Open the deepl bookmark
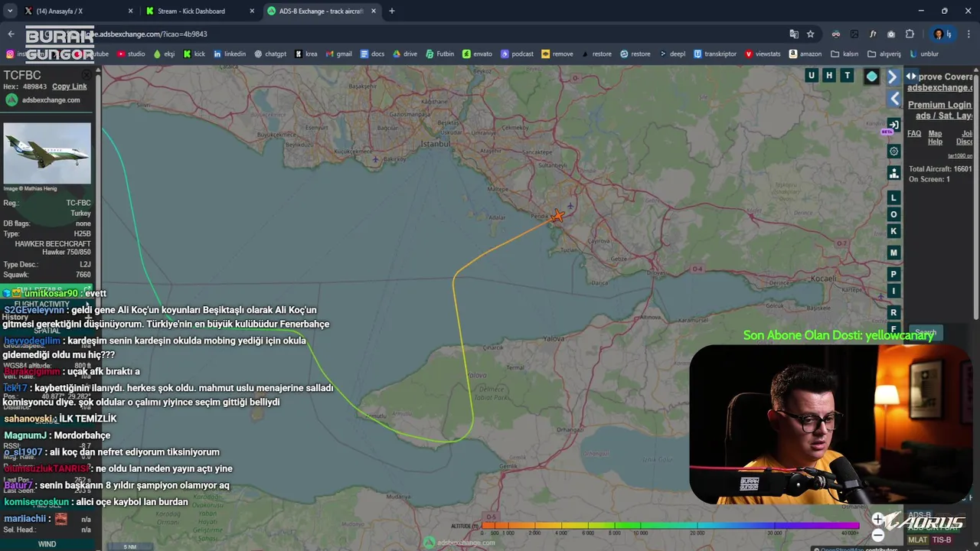This screenshot has height=551, width=980. [x=673, y=54]
